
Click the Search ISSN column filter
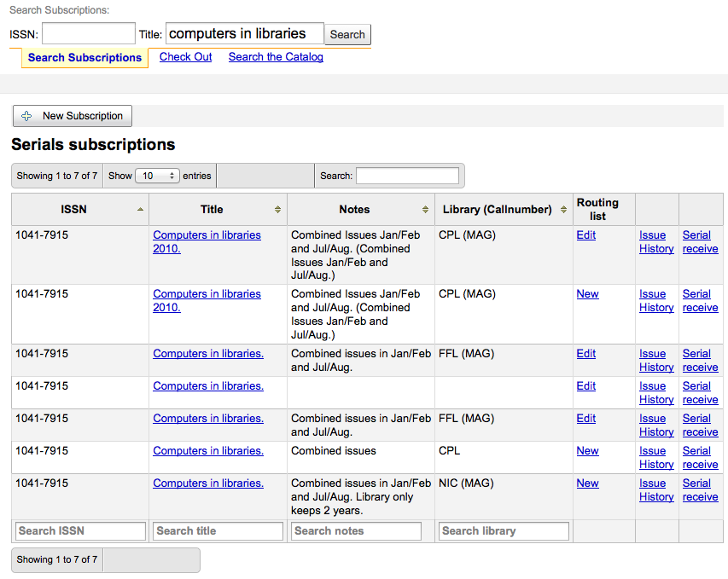[x=80, y=531]
